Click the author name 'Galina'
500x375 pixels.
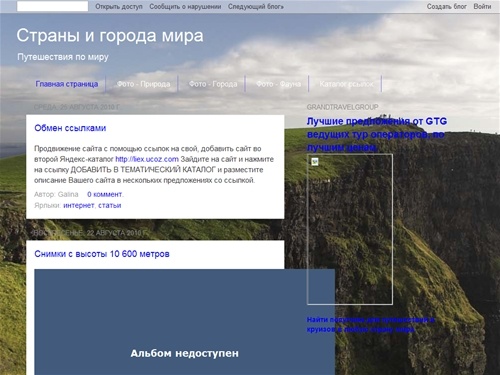coord(68,194)
